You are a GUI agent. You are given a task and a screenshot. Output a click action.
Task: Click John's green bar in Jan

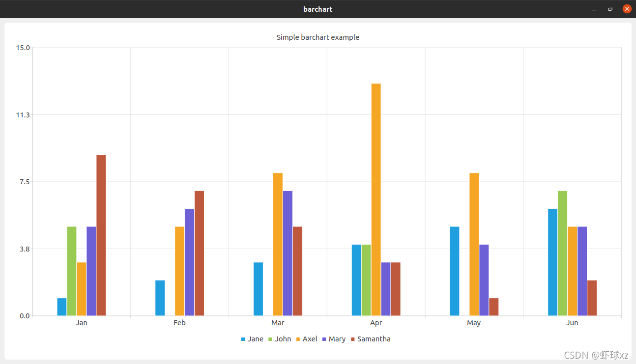72,271
